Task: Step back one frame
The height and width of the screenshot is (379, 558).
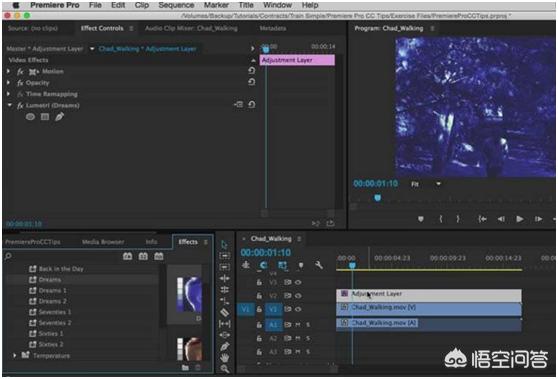Action: pyautogui.click(x=501, y=219)
